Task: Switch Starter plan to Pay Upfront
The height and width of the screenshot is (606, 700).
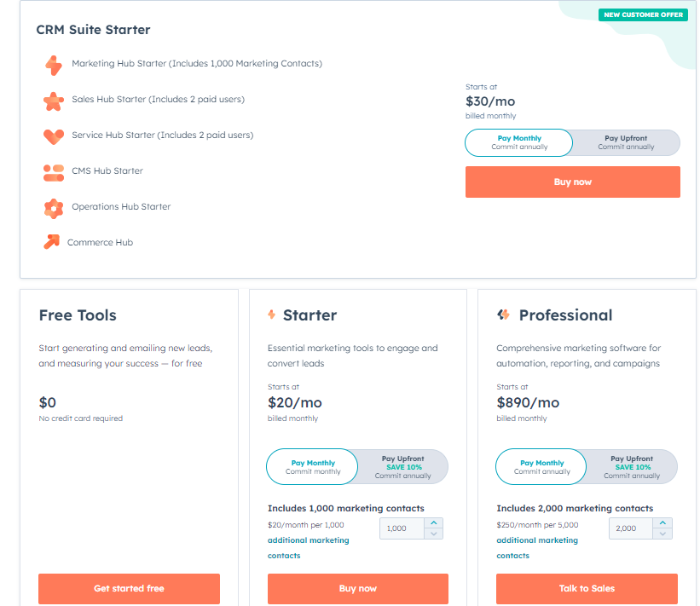Action: tap(402, 467)
